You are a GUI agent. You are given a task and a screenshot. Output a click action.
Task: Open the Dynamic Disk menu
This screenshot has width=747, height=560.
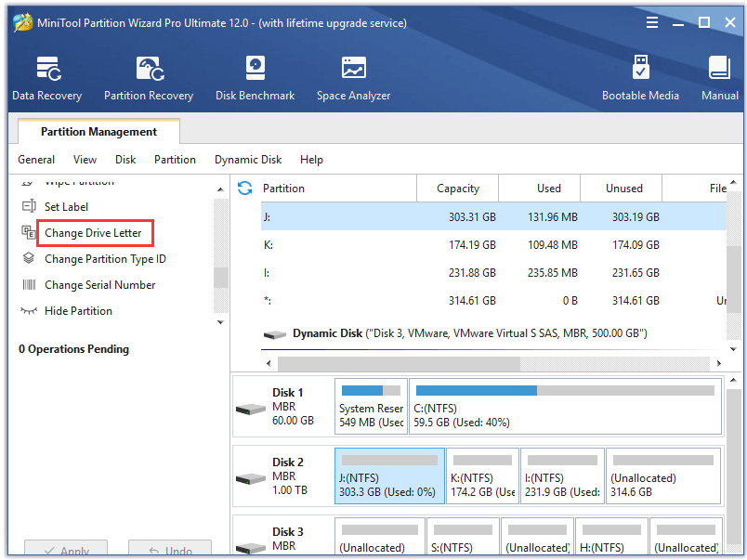click(248, 160)
